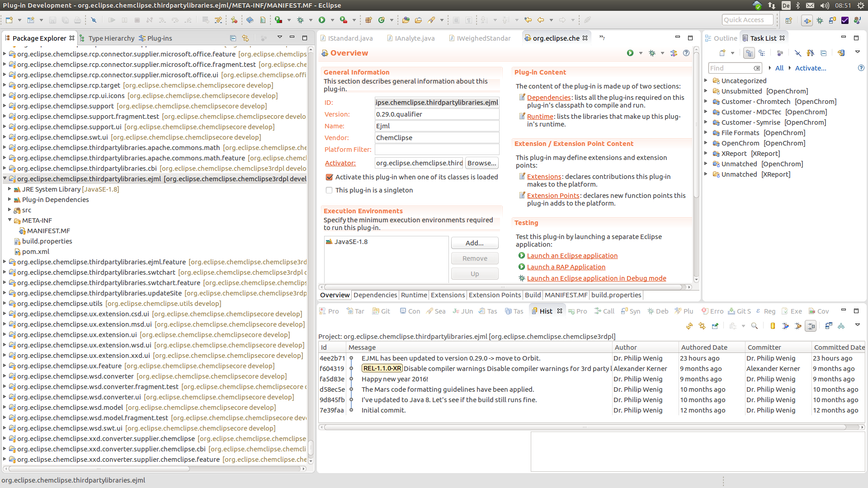The height and width of the screenshot is (488, 868).
Task: Click Synchronize Changed icon in Task List
Action: [841, 53]
